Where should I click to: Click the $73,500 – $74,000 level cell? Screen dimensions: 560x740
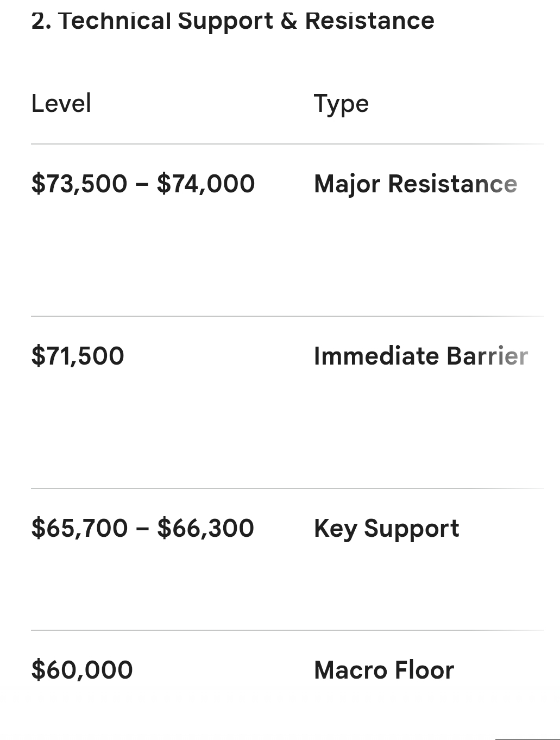(x=143, y=184)
